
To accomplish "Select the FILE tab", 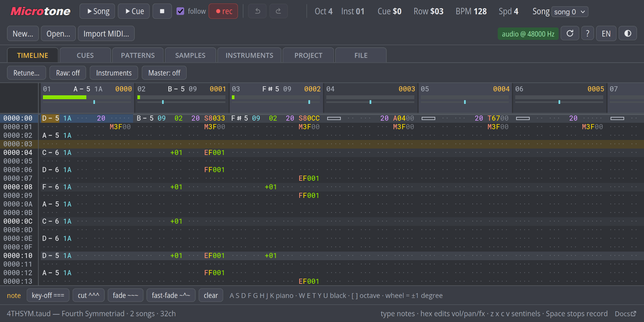I will click(361, 55).
